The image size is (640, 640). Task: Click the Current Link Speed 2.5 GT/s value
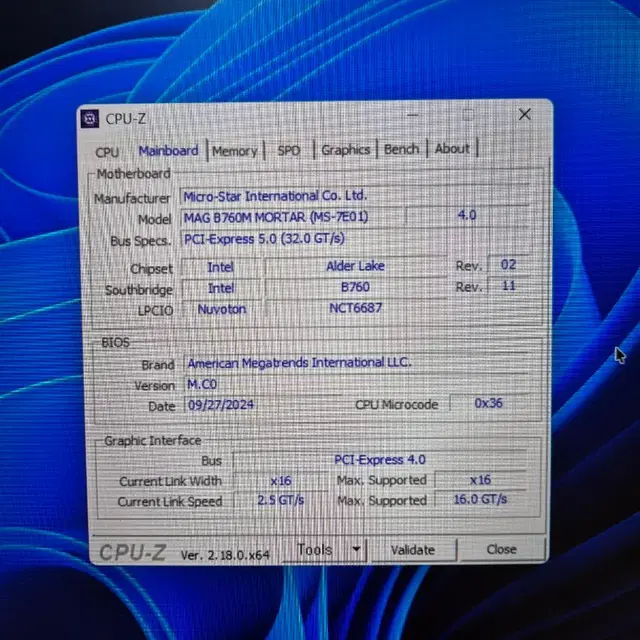click(x=281, y=500)
